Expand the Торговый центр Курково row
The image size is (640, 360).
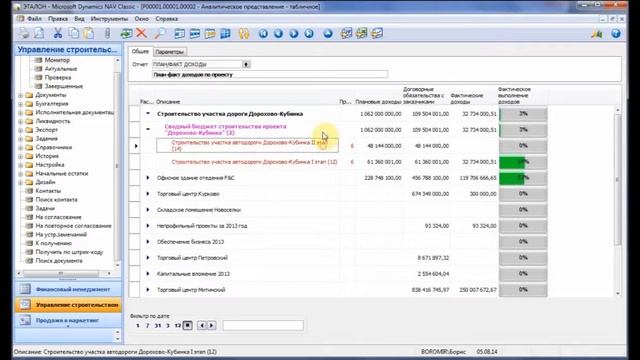tap(148, 193)
